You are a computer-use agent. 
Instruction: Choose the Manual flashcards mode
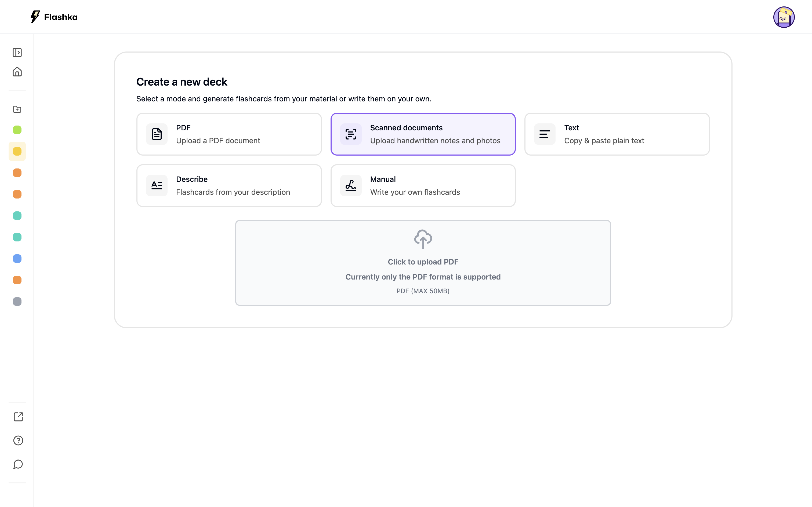pos(423,185)
